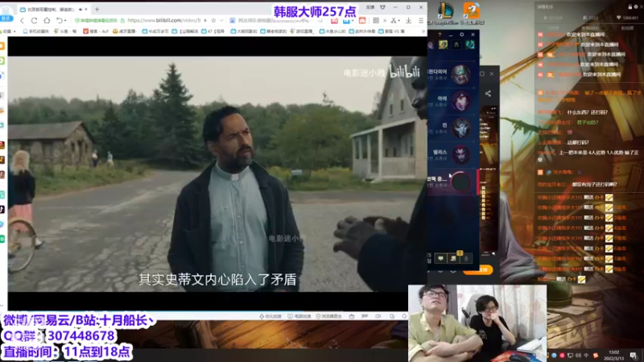Bookmark page with the star icon
Image resolution: width=644 pixels, height=362 pixels.
coord(213,20)
